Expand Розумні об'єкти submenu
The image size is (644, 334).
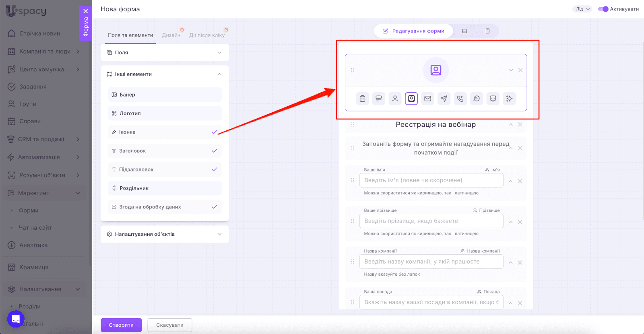[78, 175]
